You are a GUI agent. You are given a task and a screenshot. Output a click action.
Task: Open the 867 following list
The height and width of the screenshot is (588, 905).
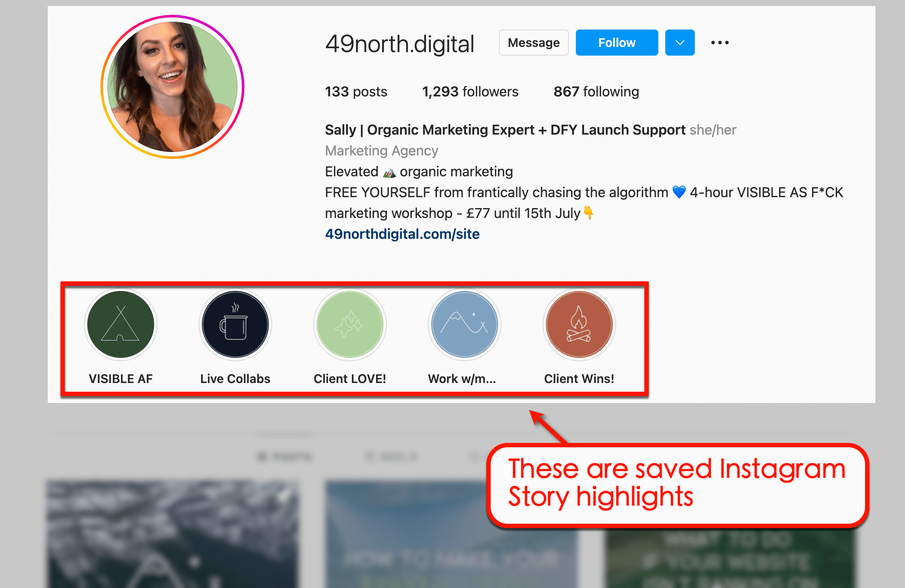click(596, 91)
